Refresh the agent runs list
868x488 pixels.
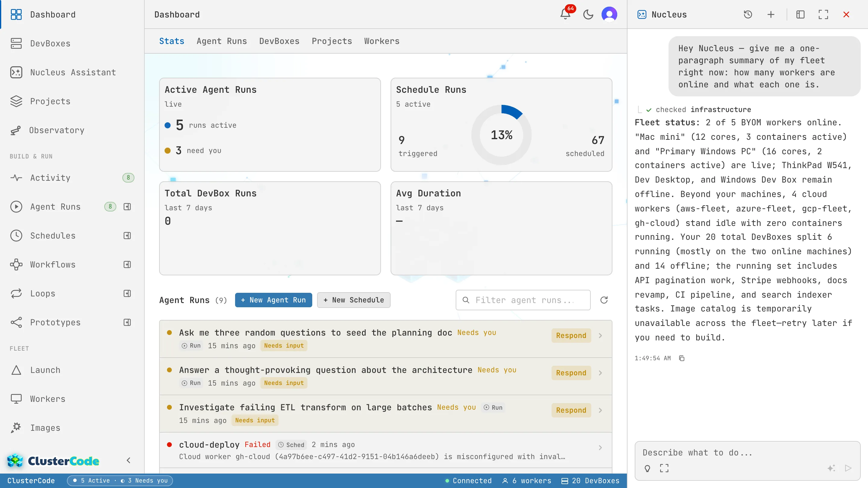[x=604, y=300]
